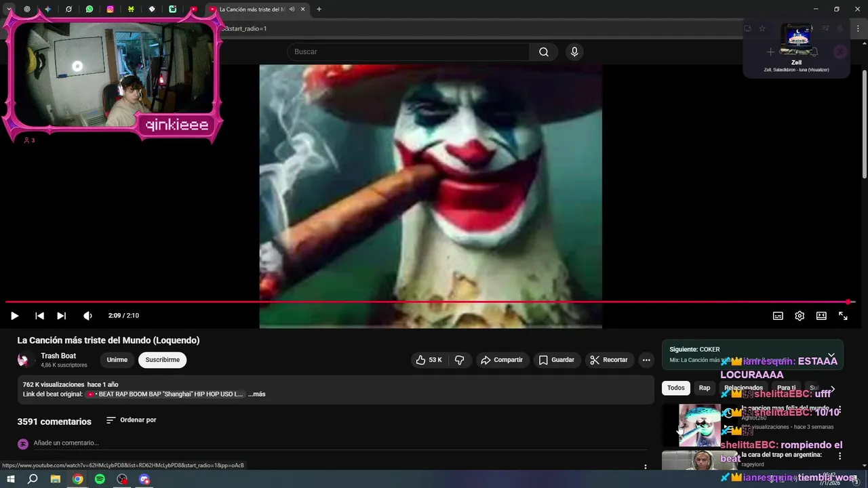The width and height of the screenshot is (868, 488).
Task: Open tab search dropdown in Chrome tab strip
Action: (x=9, y=9)
